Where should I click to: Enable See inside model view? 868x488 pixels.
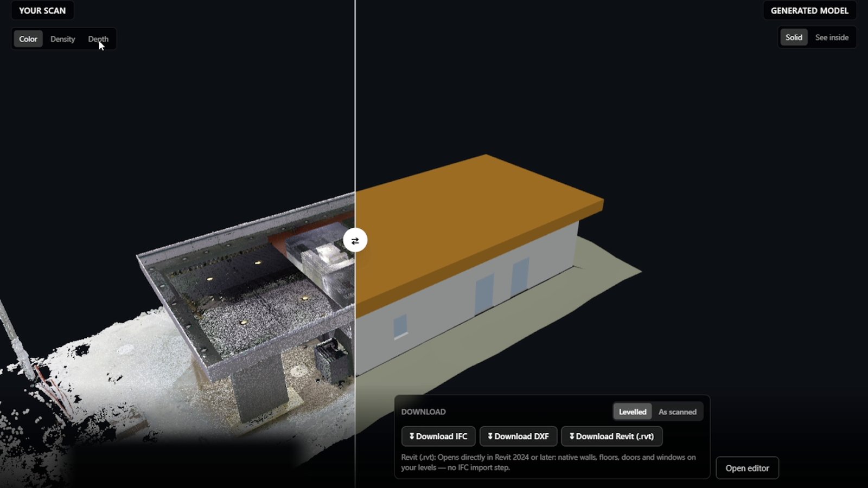(x=832, y=37)
